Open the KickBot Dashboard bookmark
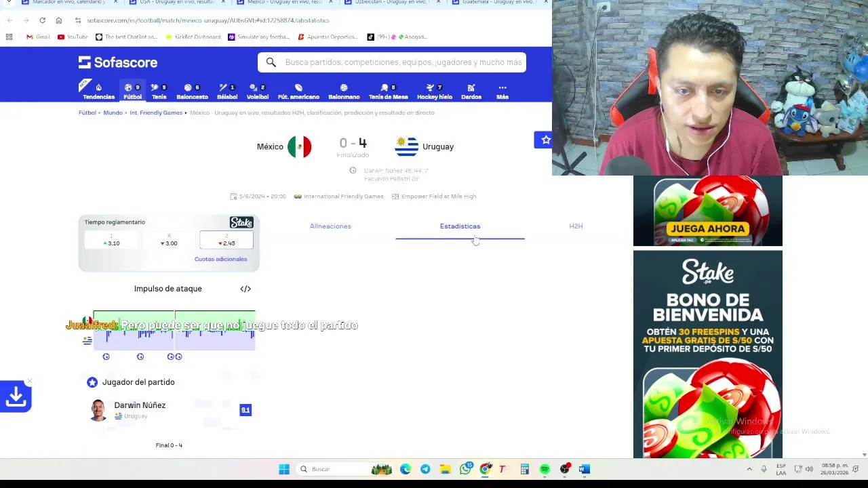Viewport: 868px width, 488px height. click(x=192, y=37)
